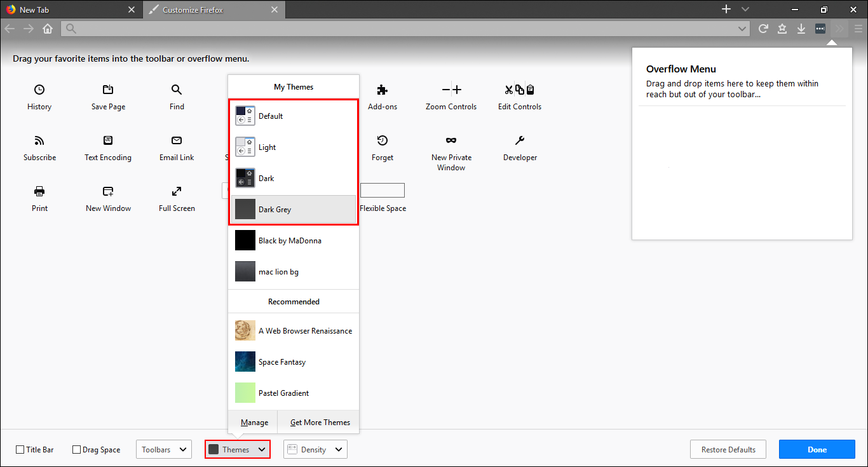Click the History clock icon
The image size is (868, 467).
tap(39, 90)
